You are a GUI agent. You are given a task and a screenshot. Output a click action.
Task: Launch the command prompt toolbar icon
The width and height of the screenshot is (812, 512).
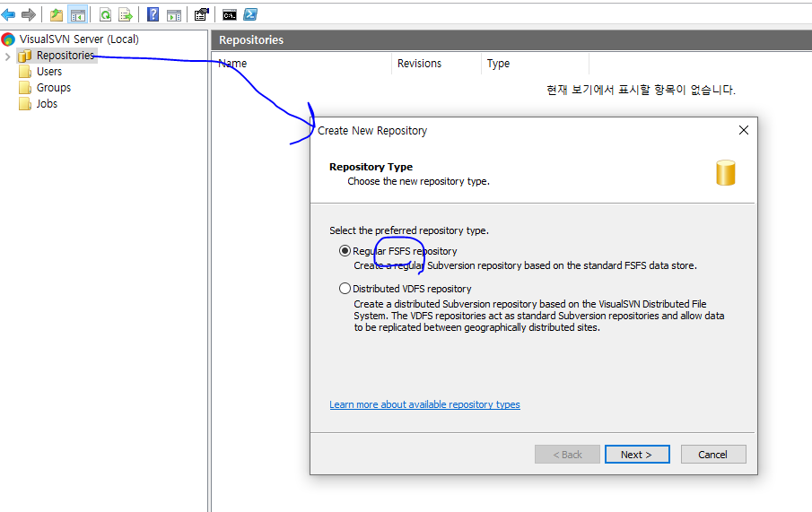[230, 15]
